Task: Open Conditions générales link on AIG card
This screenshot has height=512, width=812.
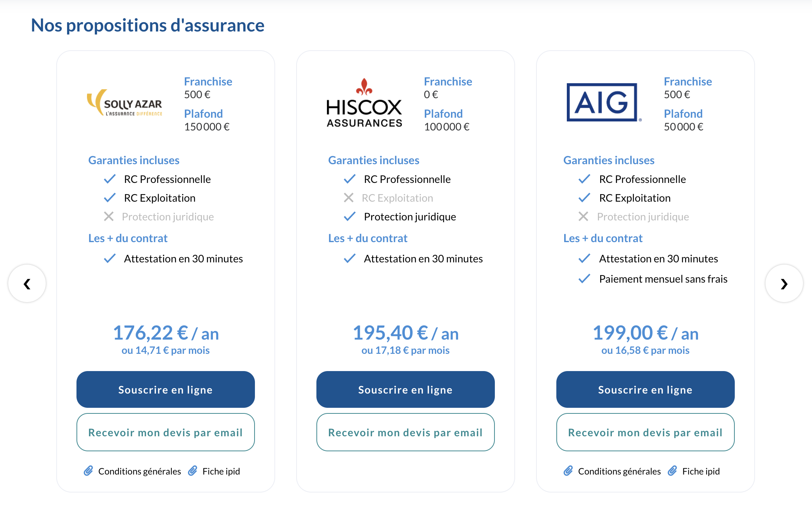Action: (x=619, y=471)
